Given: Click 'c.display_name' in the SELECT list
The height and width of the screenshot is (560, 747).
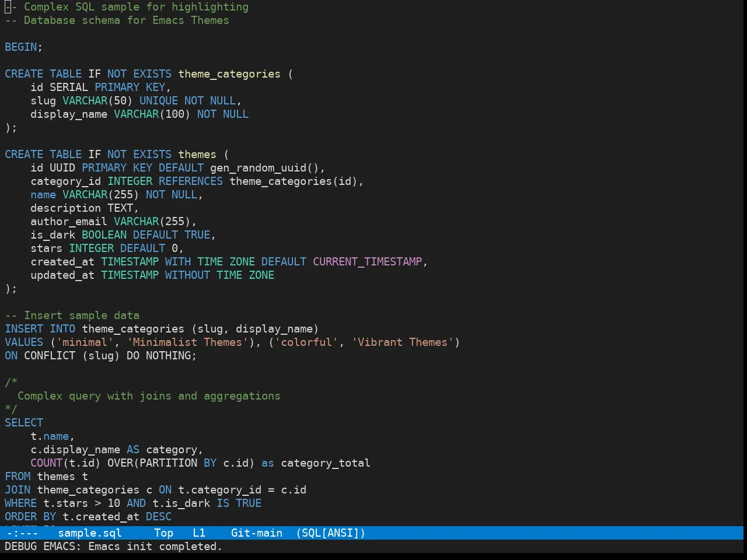Looking at the screenshot, I should (75, 450).
